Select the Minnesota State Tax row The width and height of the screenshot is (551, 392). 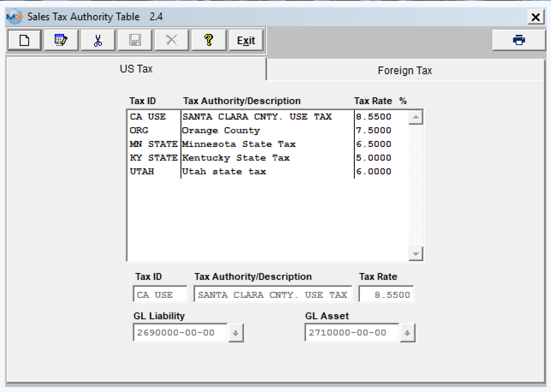(239, 144)
